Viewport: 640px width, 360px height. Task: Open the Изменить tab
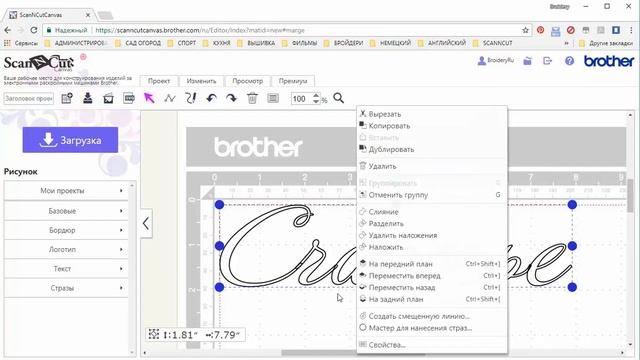pos(201,81)
